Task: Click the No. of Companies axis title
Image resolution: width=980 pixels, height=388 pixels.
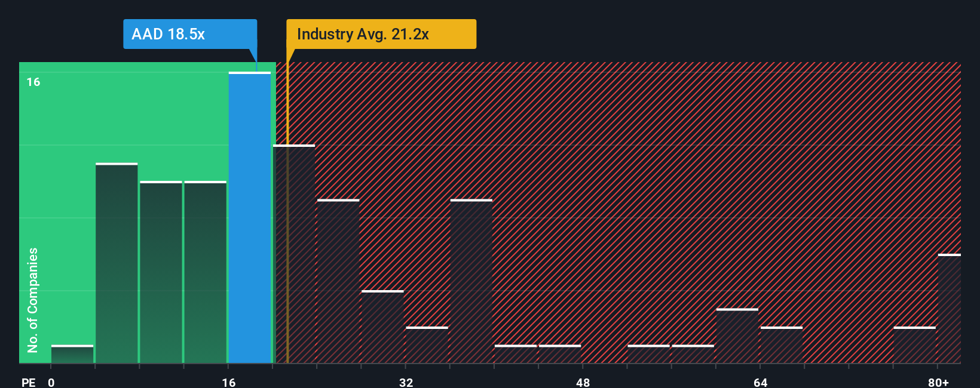Action: 32,300
